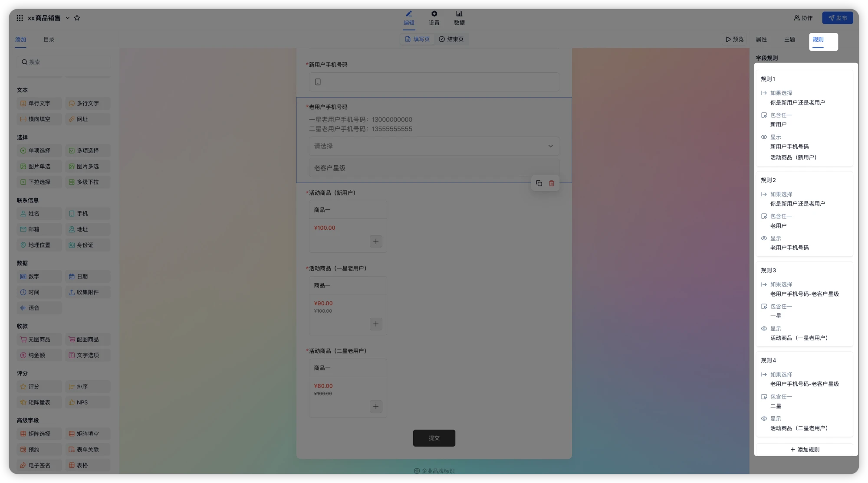Add a 评分 field
The image size is (868, 483).
pyautogui.click(x=39, y=387)
